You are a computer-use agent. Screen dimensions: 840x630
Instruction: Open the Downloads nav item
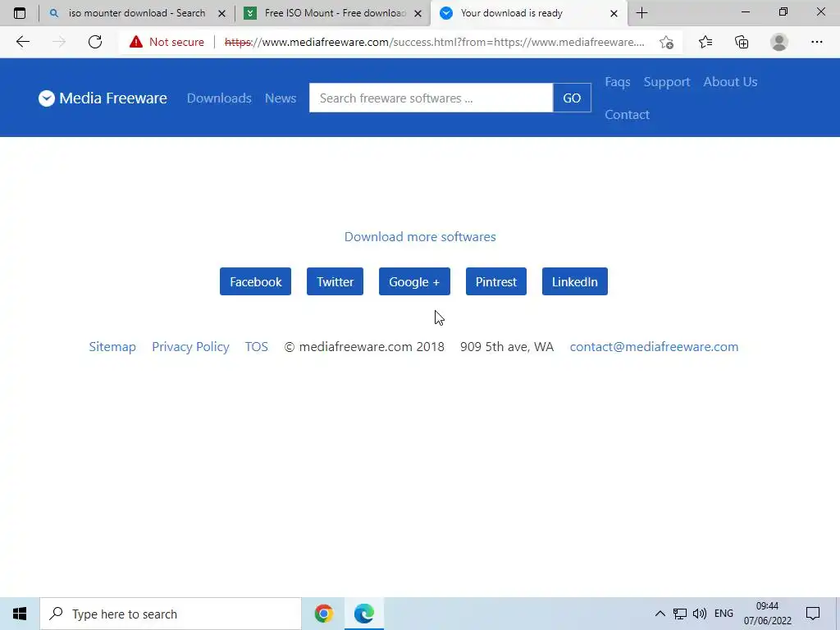[x=219, y=98]
